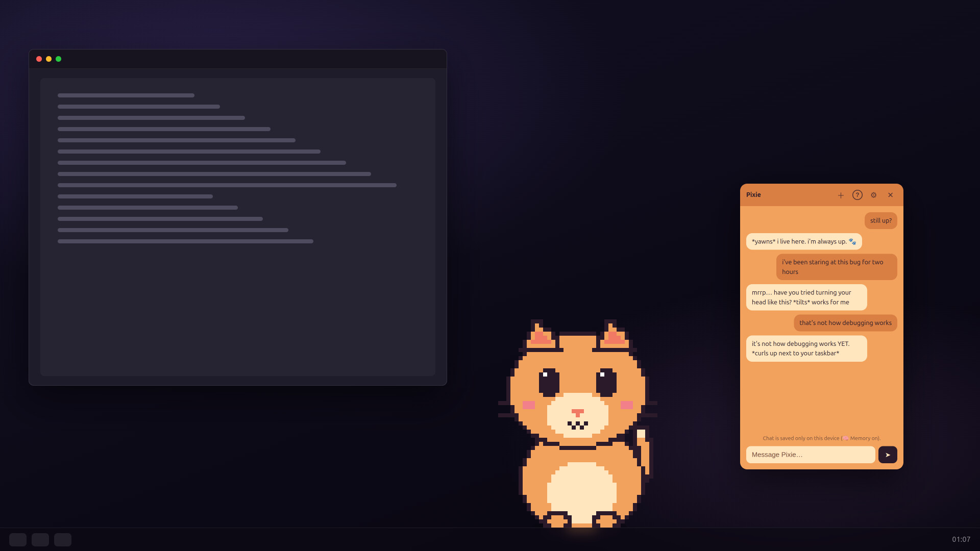The height and width of the screenshot is (551, 980).
Task: Click the pixel cat Pixie mascot
Action: click(x=578, y=423)
